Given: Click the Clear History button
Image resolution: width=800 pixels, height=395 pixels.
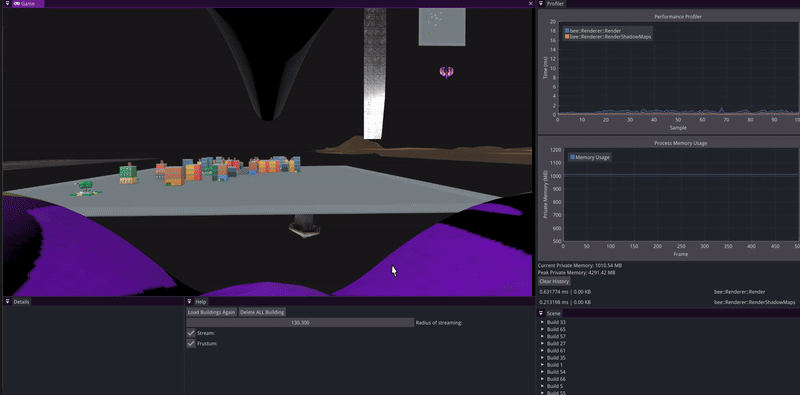Looking at the screenshot, I should 554,281.
